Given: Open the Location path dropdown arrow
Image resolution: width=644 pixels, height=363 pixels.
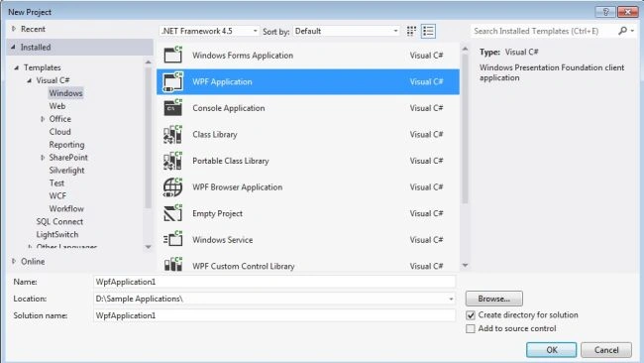Looking at the screenshot, I should pyautogui.click(x=451, y=299).
